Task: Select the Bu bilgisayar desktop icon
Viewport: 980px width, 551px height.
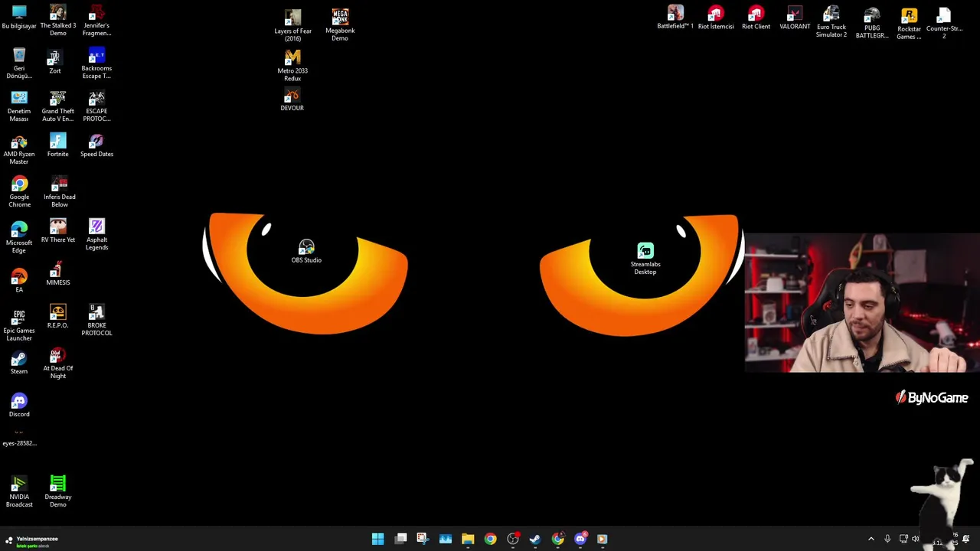Action: coord(19,17)
